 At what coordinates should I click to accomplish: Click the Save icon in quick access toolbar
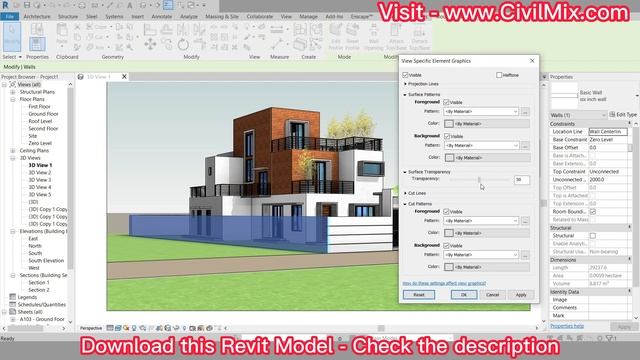27,5
